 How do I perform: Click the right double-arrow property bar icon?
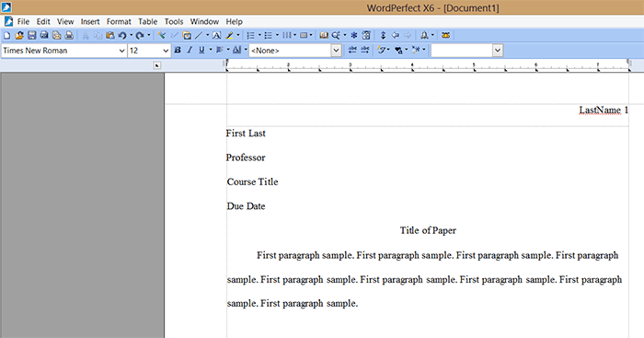(364, 50)
